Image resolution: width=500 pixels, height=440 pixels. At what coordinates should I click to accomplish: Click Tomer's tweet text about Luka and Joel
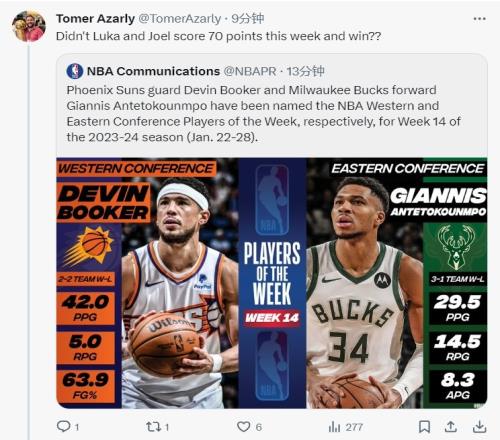pyautogui.click(x=218, y=36)
